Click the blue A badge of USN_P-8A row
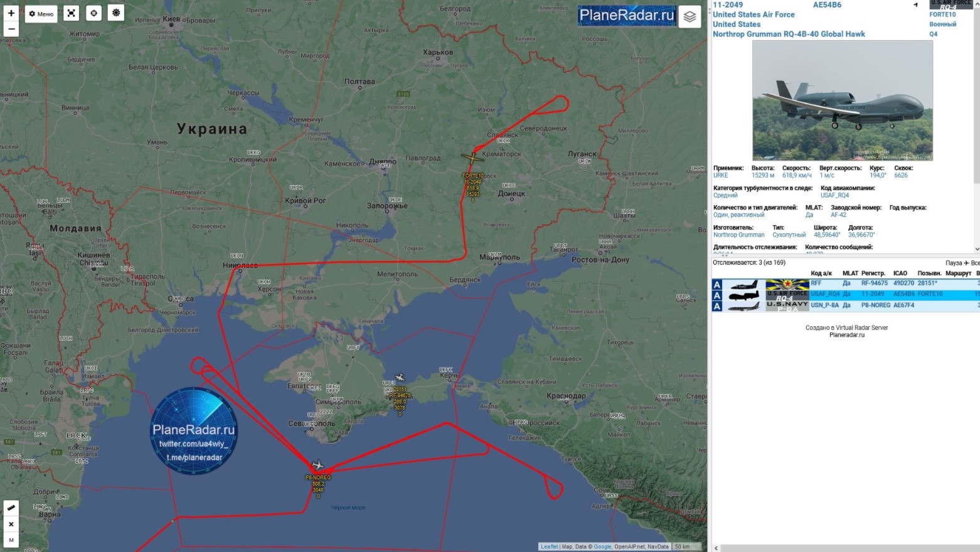This screenshot has width=980, height=552. pos(717,306)
